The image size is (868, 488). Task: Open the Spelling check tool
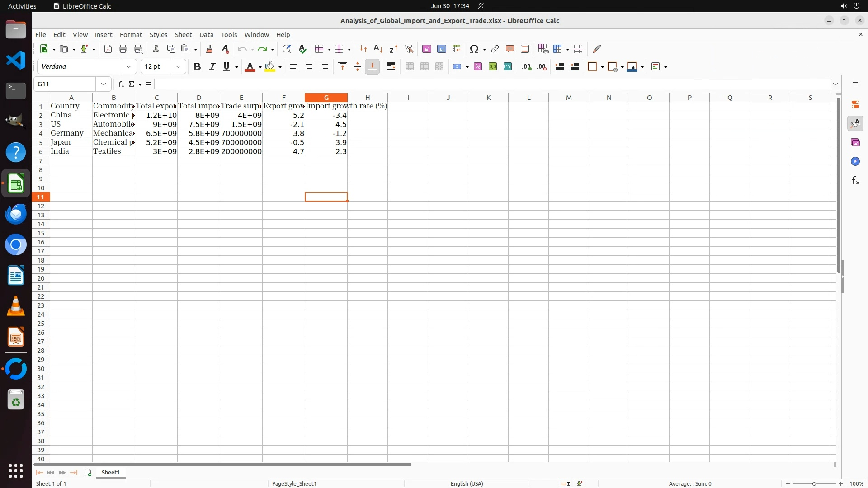(302, 49)
